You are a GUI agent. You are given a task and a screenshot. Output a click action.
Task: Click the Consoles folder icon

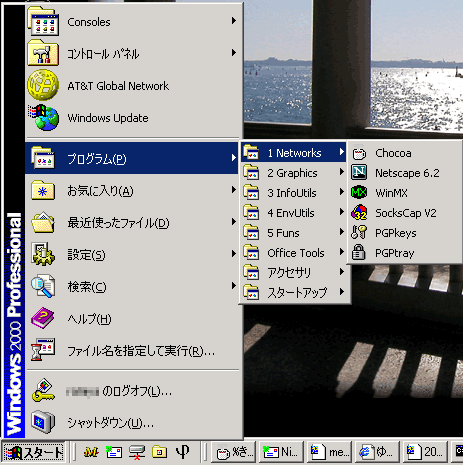43,22
